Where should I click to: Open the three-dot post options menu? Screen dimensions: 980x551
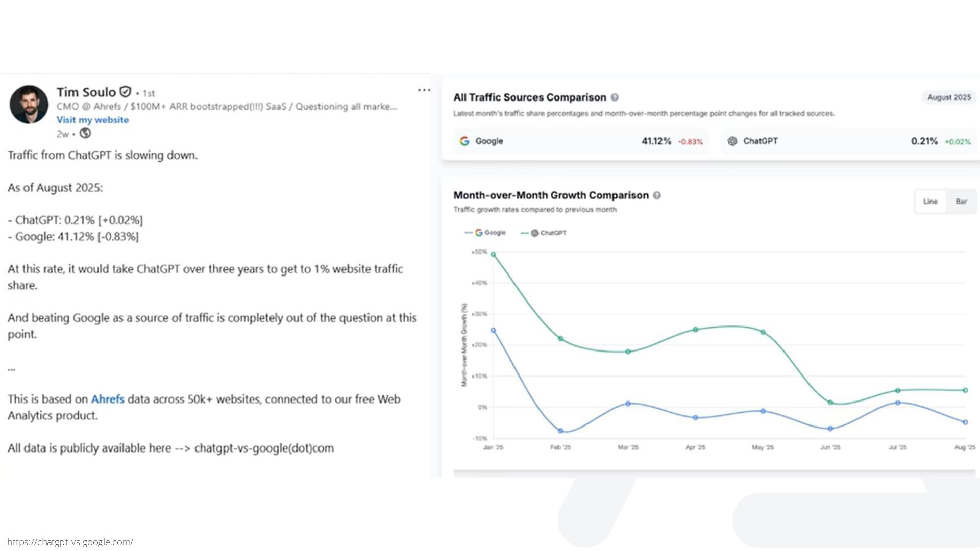click(x=424, y=90)
